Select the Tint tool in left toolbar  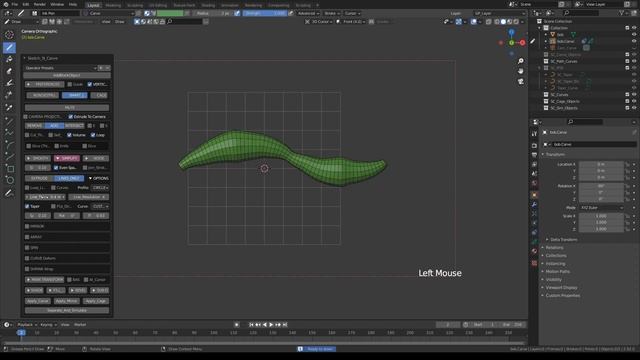click(9, 83)
